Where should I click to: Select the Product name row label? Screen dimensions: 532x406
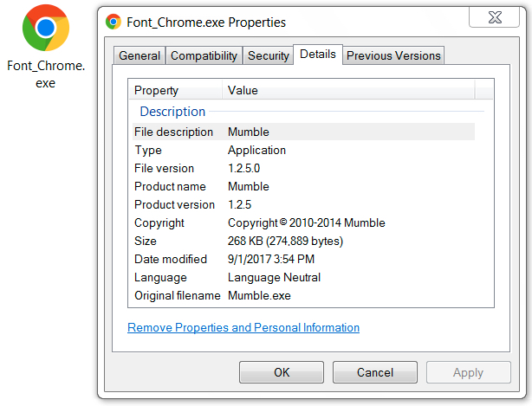tap(171, 186)
